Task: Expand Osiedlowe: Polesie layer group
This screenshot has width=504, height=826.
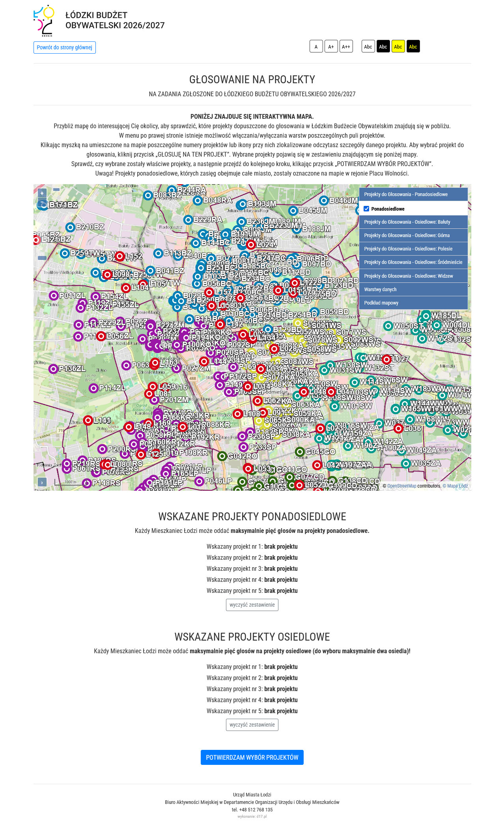Action: [x=413, y=249]
